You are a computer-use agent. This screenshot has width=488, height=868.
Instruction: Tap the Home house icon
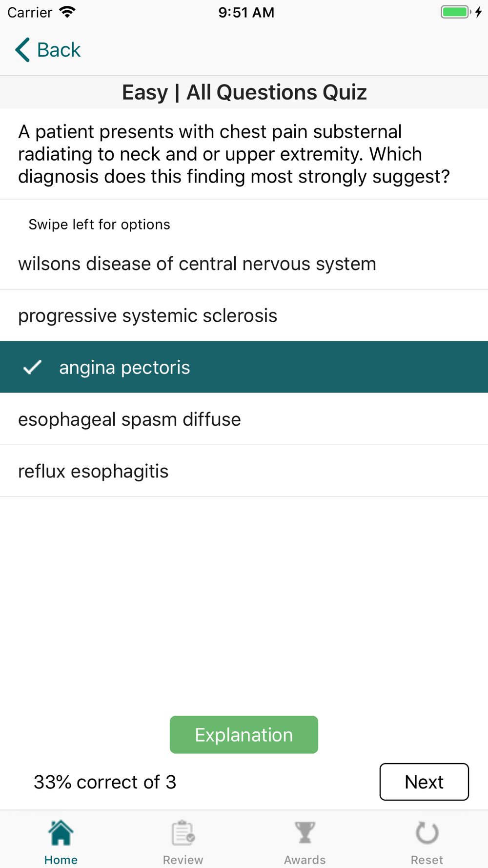coord(61,833)
